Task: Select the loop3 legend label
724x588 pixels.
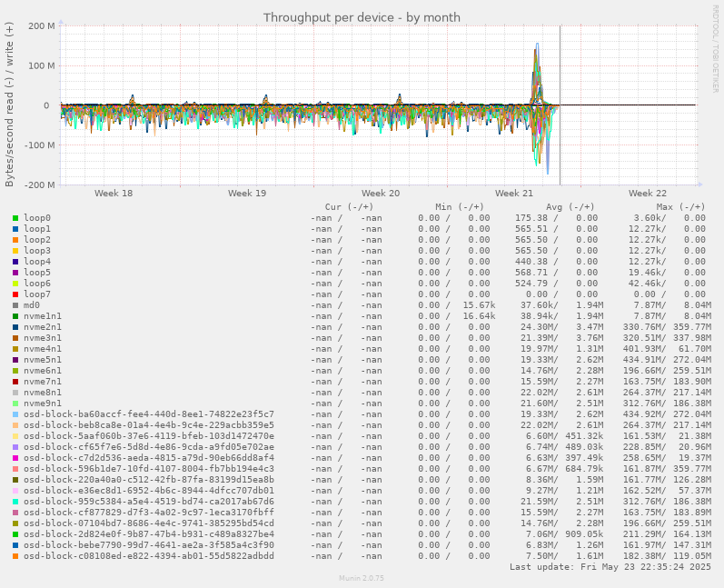Action: pyautogui.click(x=37, y=250)
